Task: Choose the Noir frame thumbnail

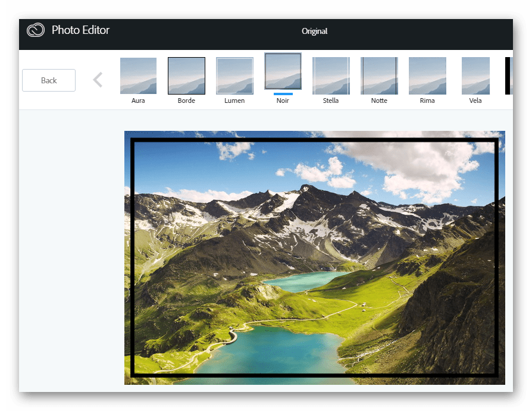Action: click(283, 71)
